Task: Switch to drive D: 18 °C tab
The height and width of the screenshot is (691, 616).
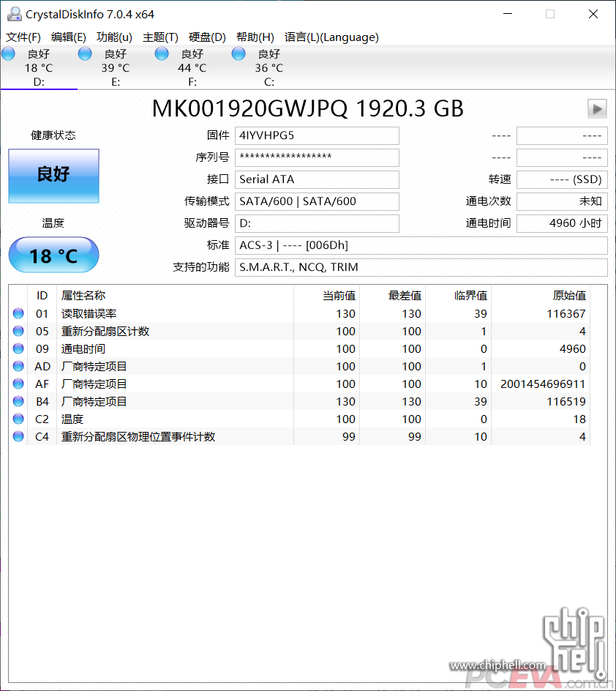Action: click(39, 67)
